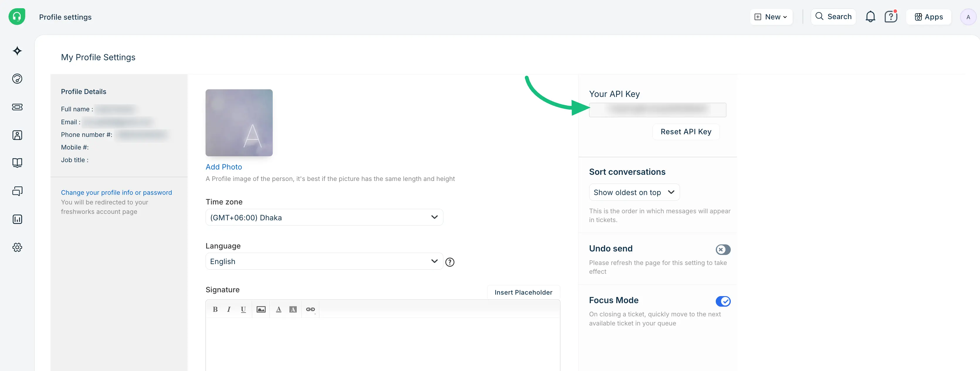Screen dimensions: 980x371
Task: Open the Language selection dropdown
Action: point(324,261)
